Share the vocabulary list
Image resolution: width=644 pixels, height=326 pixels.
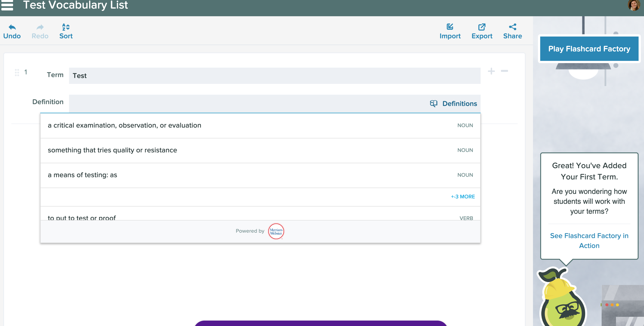click(512, 31)
